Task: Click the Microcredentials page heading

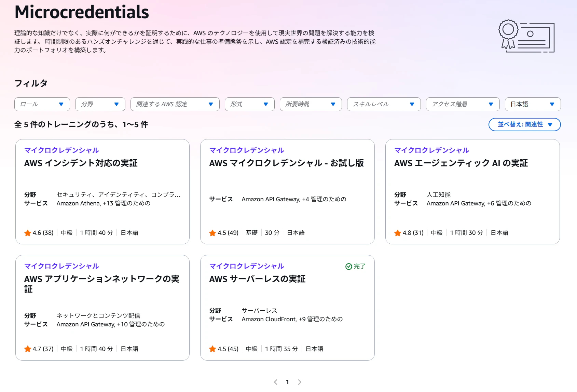Action: click(x=82, y=12)
